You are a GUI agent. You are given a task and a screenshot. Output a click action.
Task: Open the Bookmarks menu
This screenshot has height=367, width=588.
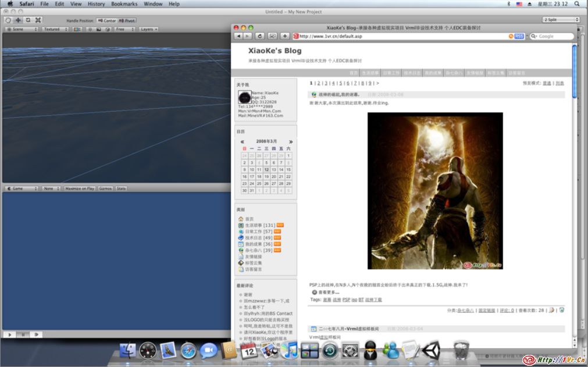[x=124, y=4]
